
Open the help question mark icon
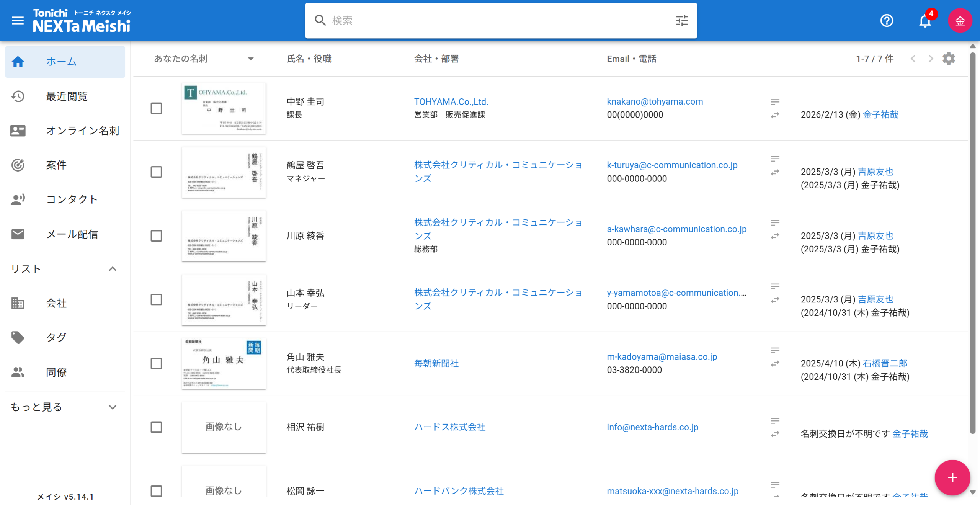coord(887,20)
